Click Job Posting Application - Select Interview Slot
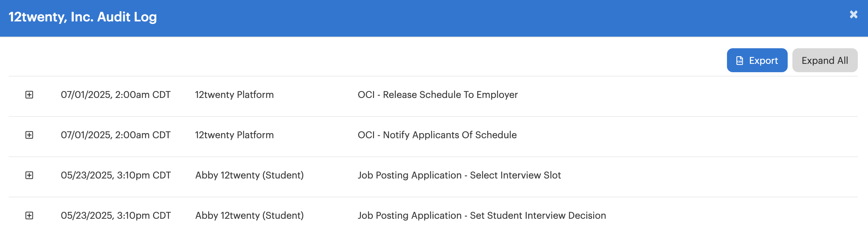This screenshot has height=230, width=868. pos(459,175)
